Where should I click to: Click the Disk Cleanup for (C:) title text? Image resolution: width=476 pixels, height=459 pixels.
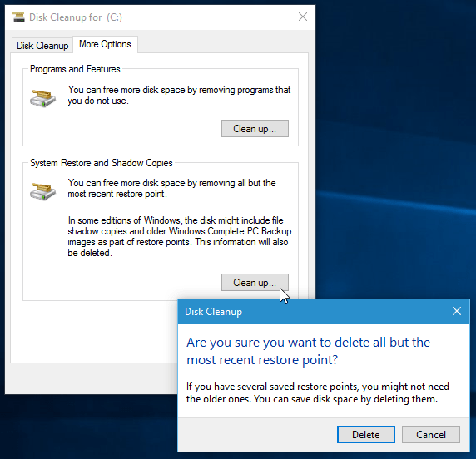point(76,17)
